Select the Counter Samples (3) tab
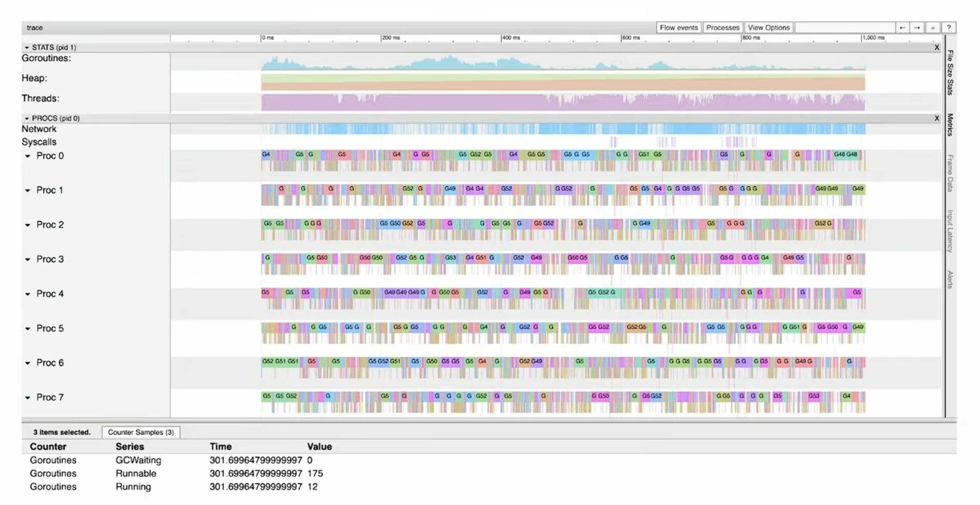980x505 pixels. click(x=141, y=432)
